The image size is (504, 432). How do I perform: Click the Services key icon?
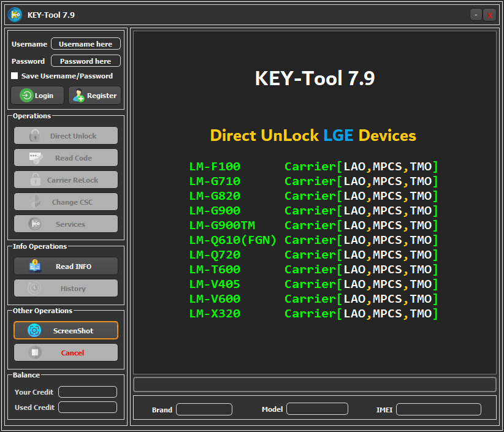[35, 224]
